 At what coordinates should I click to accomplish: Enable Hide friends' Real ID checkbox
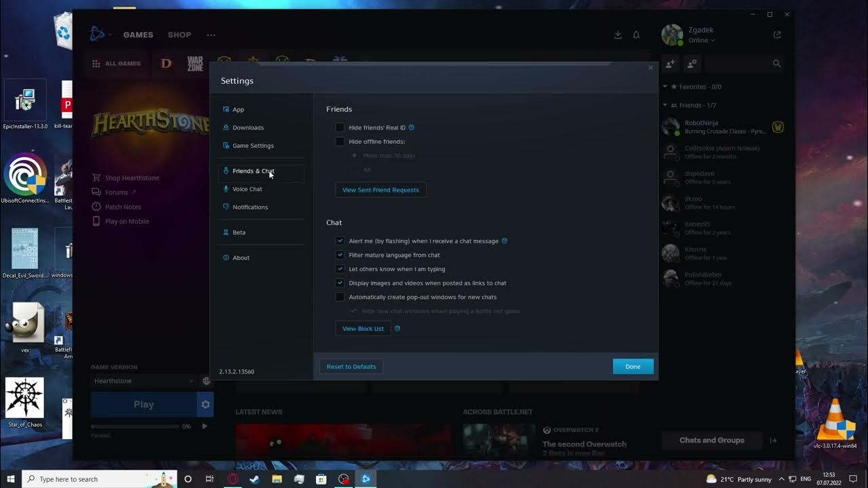pos(340,127)
